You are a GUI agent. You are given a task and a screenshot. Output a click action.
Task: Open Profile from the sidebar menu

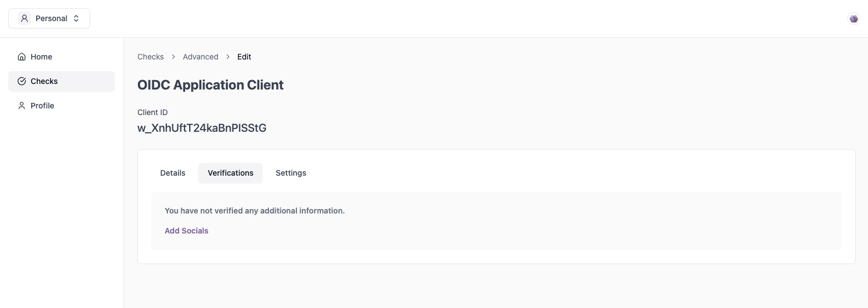tap(61, 106)
